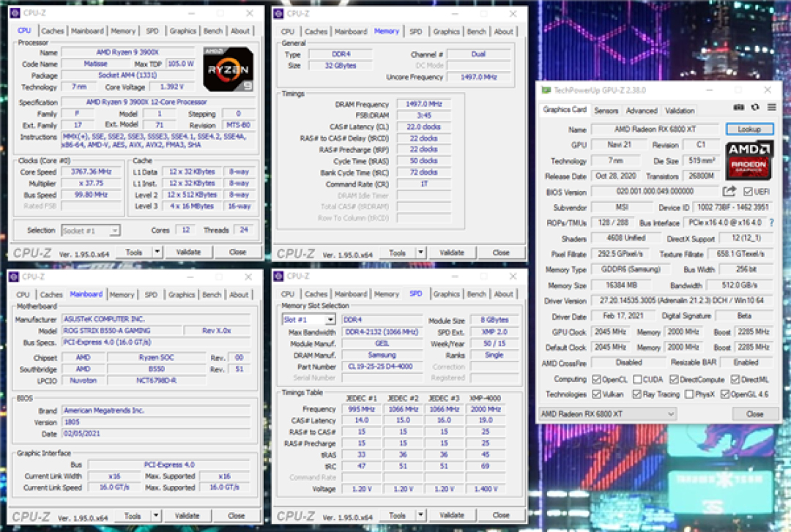Expand Tools dropdown arrow in CPU-Z CPU window
The height and width of the screenshot is (532, 791).
(x=157, y=252)
